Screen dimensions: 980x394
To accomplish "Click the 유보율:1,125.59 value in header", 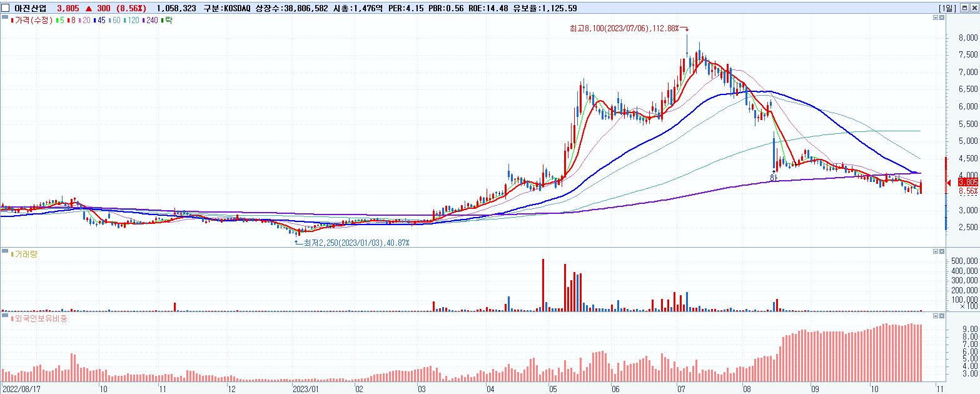I will [547, 8].
